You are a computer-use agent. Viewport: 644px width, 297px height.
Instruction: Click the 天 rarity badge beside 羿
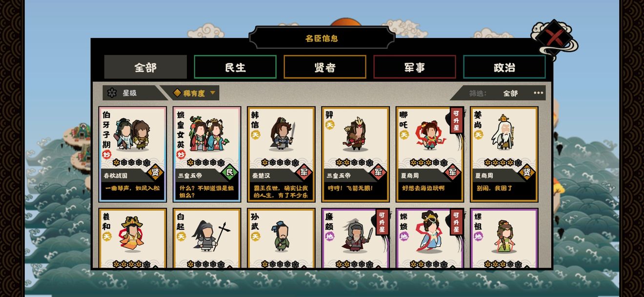pos(330,125)
